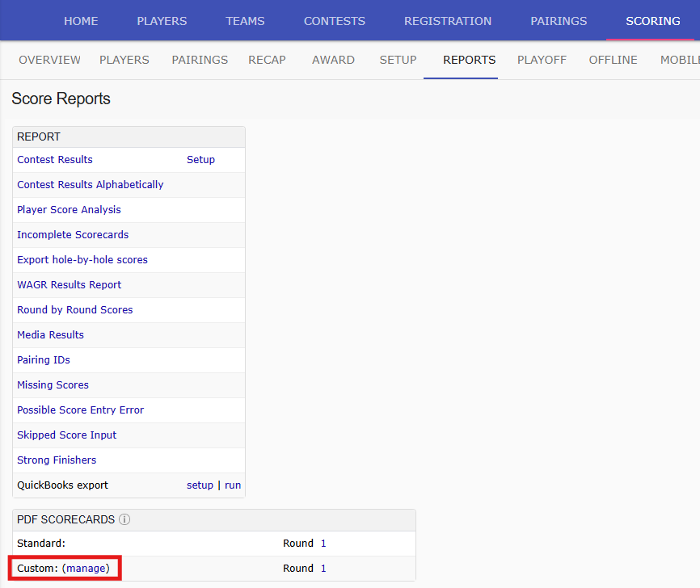Open Standard scorecard Round 1 link
The height and width of the screenshot is (588, 700).
[x=323, y=543]
